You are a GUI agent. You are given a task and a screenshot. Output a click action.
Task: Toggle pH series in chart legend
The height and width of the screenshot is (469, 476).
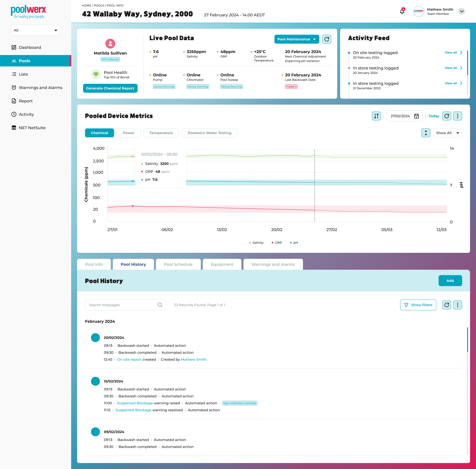click(294, 243)
